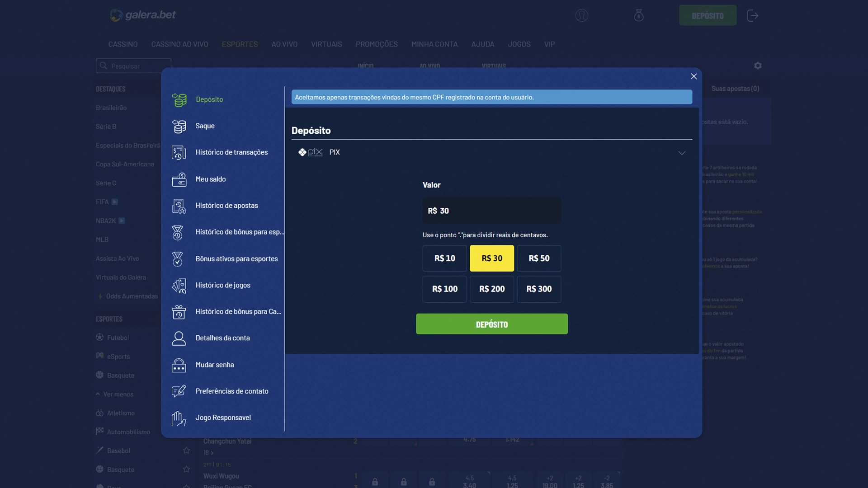The height and width of the screenshot is (488, 868).
Task: Click the Pesquisar search field
Action: [x=133, y=66]
